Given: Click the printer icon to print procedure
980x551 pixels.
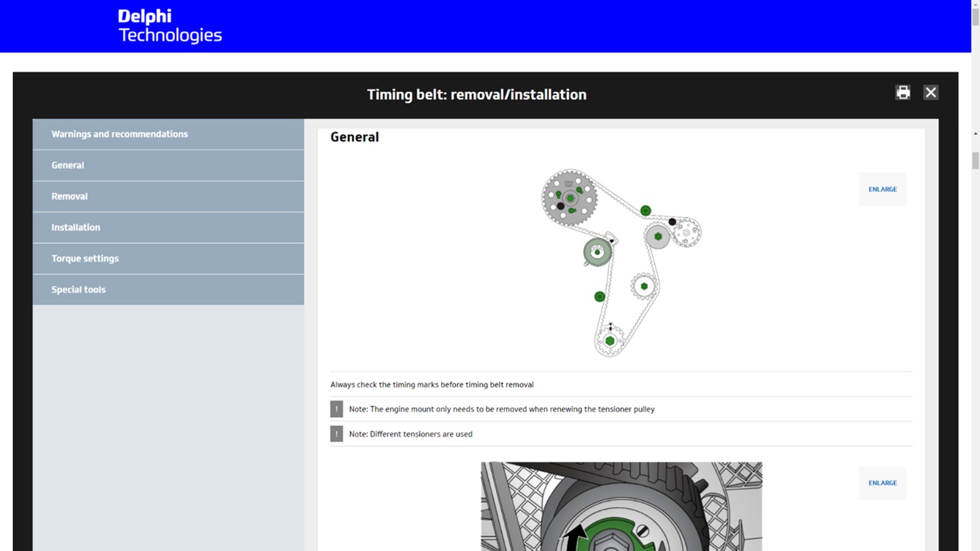Looking at the screenshot, I should click(902, 93).
